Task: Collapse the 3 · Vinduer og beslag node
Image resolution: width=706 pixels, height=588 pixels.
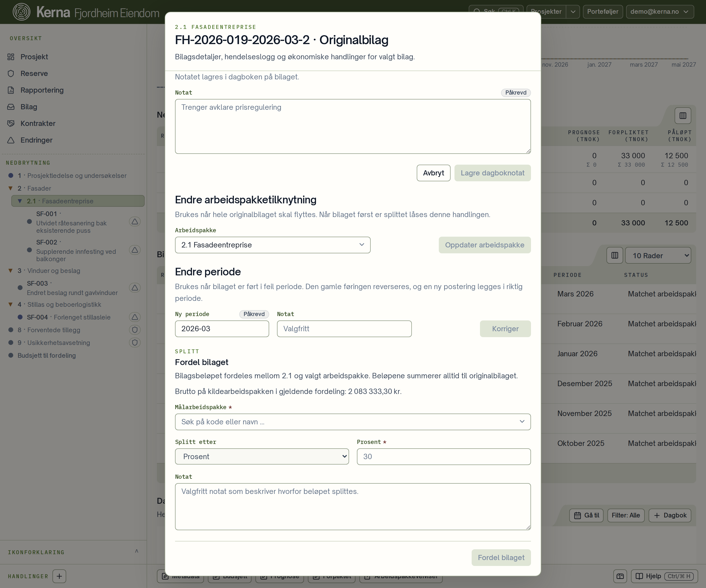Action: (x=11, y=271)
